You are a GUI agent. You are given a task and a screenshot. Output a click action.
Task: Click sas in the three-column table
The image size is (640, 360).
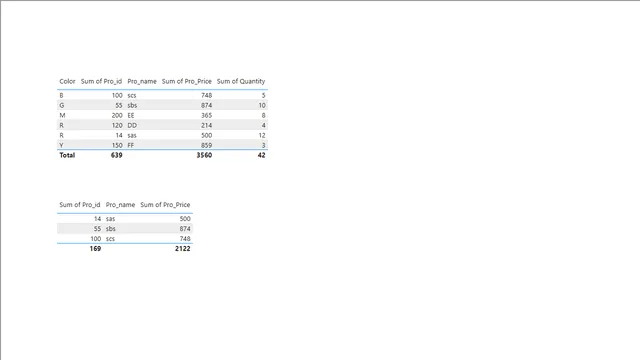tap(110, 219)
